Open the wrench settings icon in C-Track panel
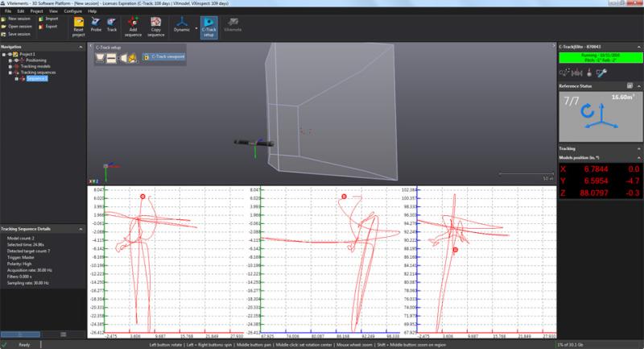Viewport: 644px width, 349px height. 601,72
